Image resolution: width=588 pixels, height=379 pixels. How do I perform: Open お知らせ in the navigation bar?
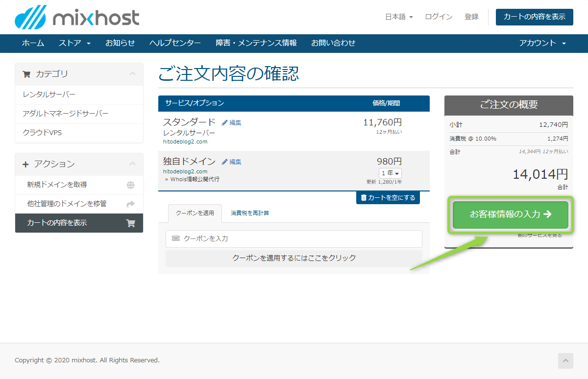pos(120,43)
